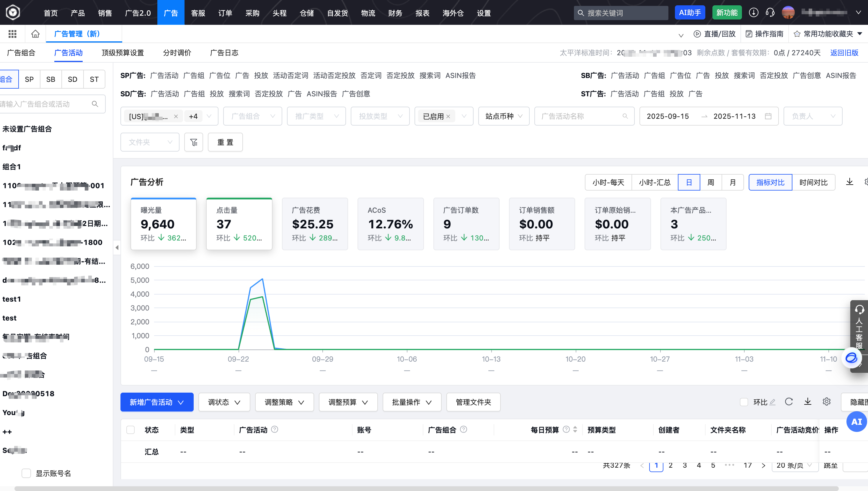Click the download center icon in top bar
This screenshot has width=868, height=491.
(x=754, y=12)
